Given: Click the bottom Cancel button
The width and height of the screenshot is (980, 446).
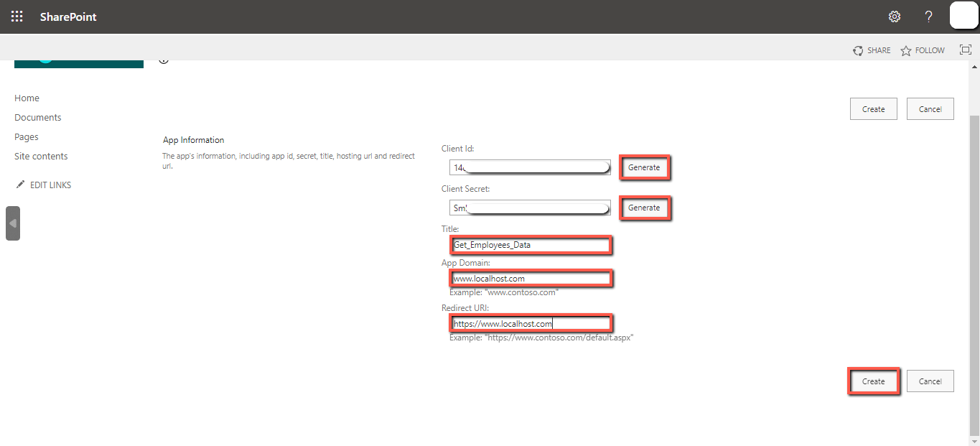Looking at the screenshot, I should pos(930,381).
